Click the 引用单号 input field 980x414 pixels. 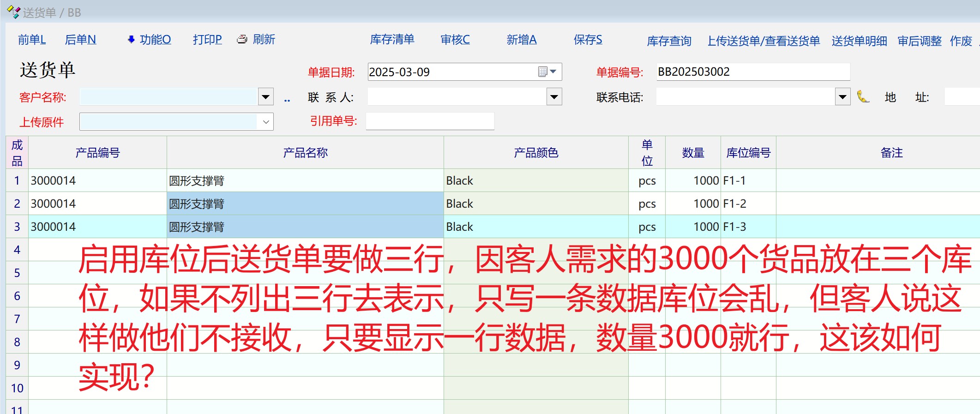point(430,121)
